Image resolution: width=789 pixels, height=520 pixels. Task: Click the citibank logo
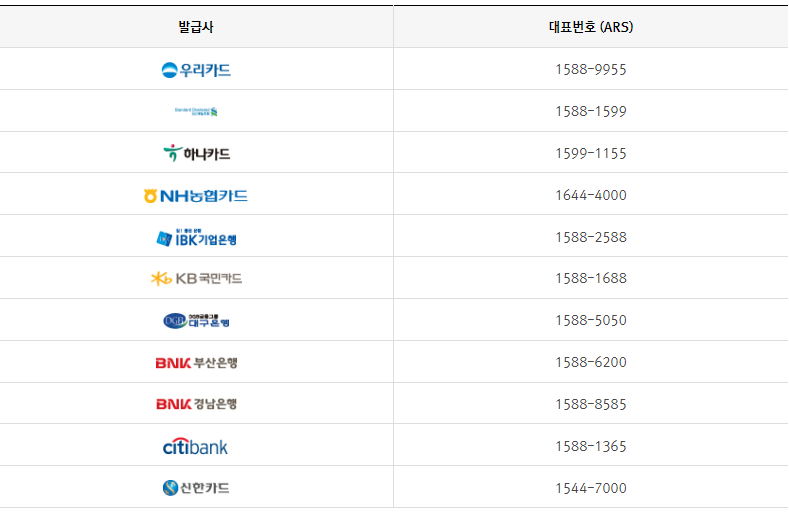195,447
